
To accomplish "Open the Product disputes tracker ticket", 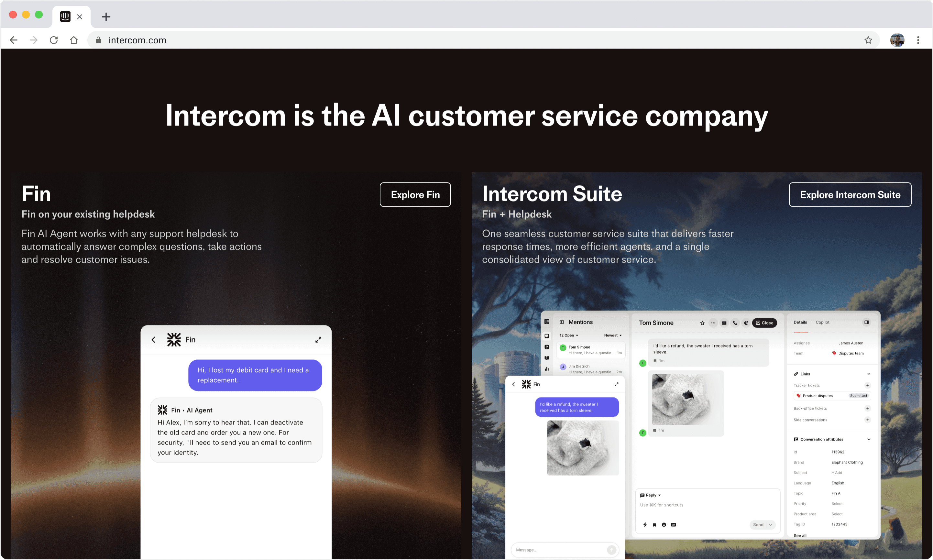I will point(832,396).
